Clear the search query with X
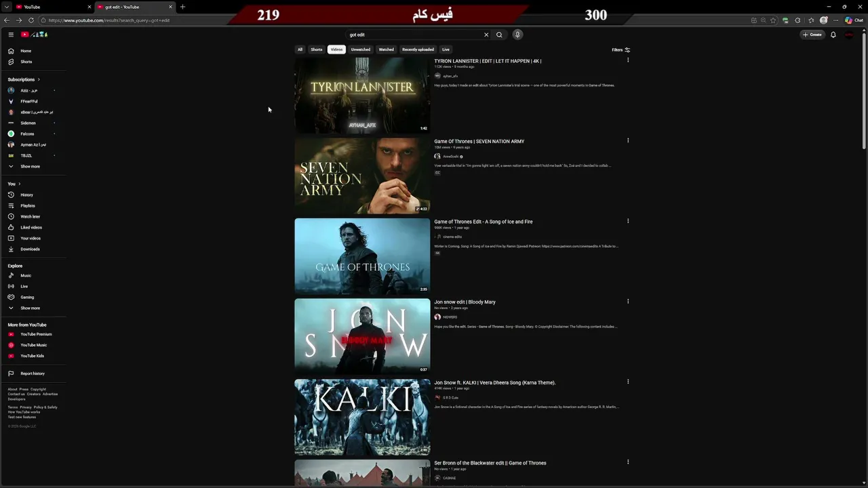Screen dimensions: 868x488 (486, 35)
